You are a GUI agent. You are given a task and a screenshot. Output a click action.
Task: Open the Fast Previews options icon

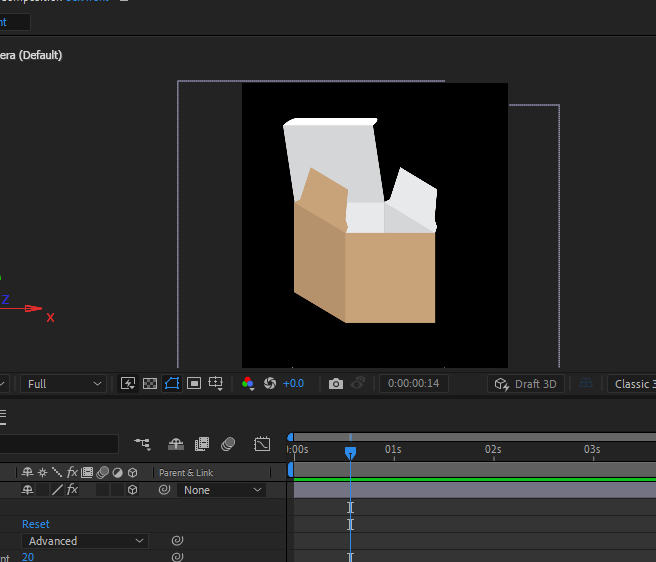(x=128, y=383)
